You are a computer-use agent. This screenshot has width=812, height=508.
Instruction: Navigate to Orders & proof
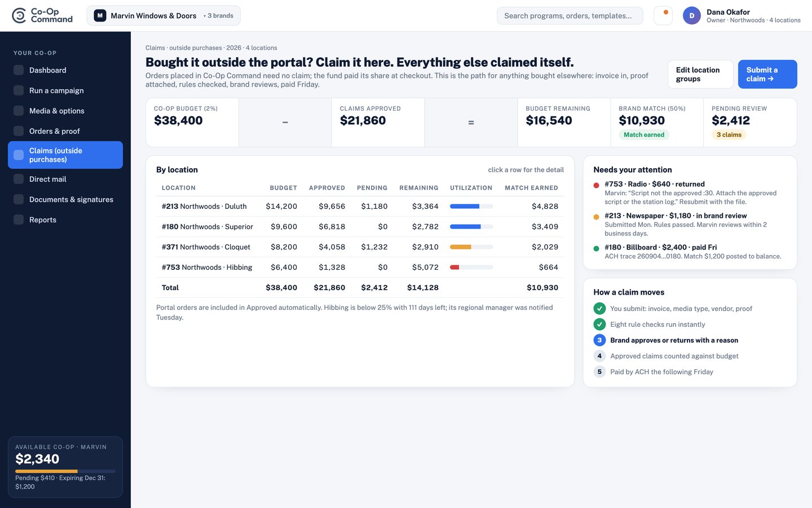click(65, 131)
